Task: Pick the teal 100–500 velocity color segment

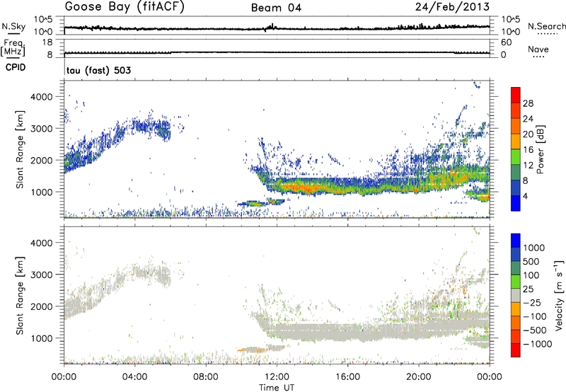Action: pyautogui.click(x=516, y=268)
